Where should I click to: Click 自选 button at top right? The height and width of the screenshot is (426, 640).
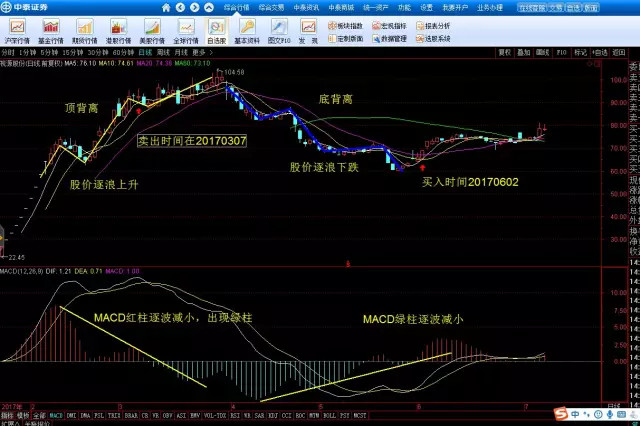(x=573, y=7)
